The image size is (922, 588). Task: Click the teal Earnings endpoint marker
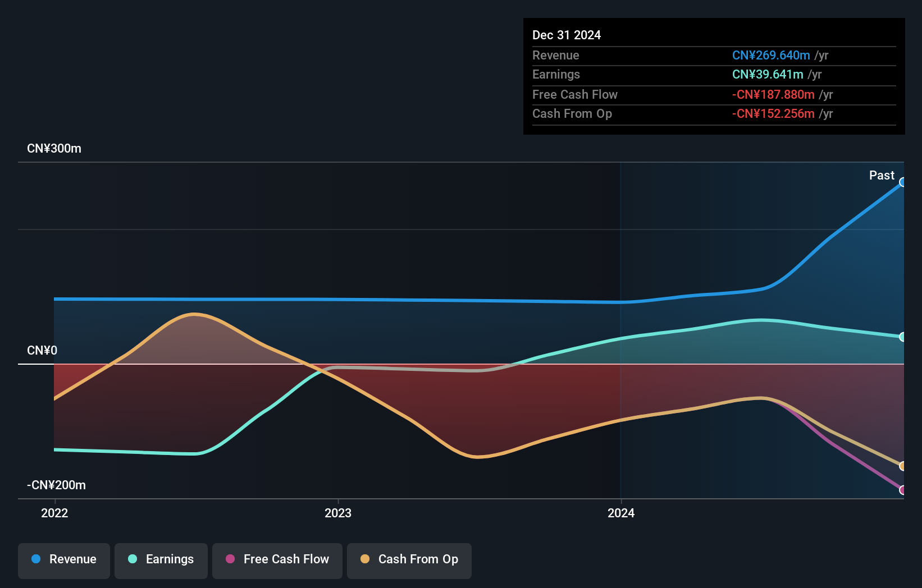point(903,337)
